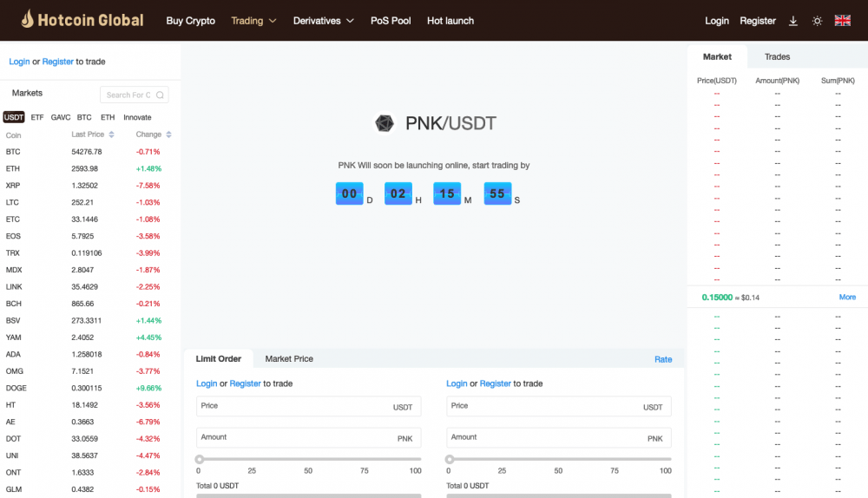This screenshot has height=498, width=868.
Task: Click the buy Price USDT input field
Action: point(295,406)
